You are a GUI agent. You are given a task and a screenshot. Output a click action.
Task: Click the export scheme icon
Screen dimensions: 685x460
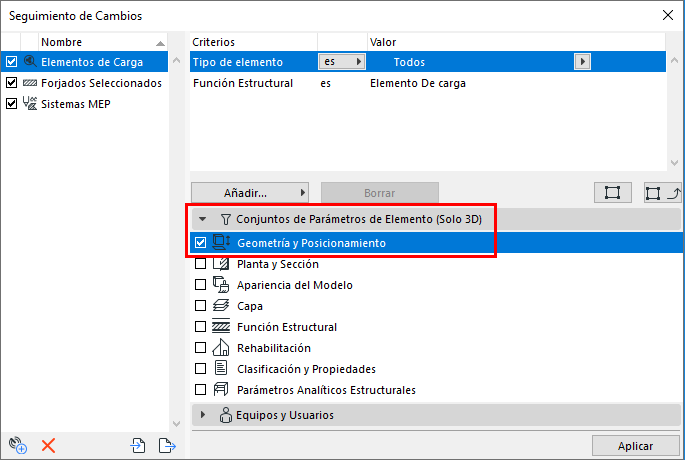pyautogui.click(x=167, y=445)
